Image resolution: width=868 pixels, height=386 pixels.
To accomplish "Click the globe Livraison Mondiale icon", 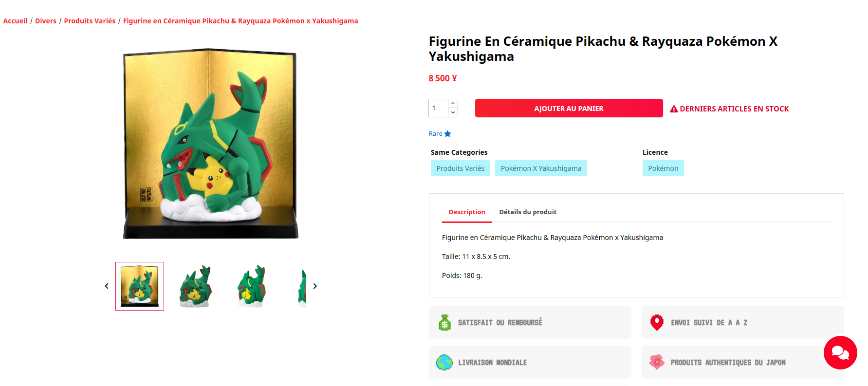I will click(444, 363).
